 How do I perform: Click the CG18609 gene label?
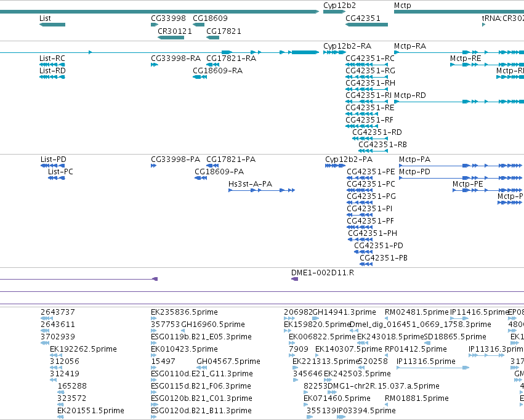point(210,18)
